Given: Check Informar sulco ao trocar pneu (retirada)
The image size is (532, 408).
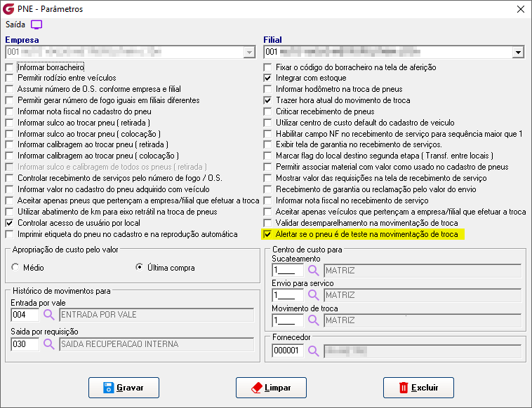Looking at the screenshot, I should [x=10, y=123].
